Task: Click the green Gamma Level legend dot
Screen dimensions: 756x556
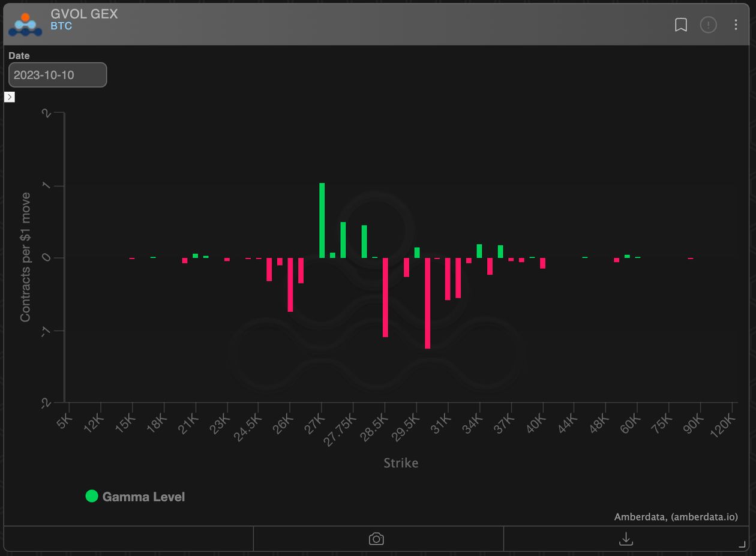Action: coord(92,496)
